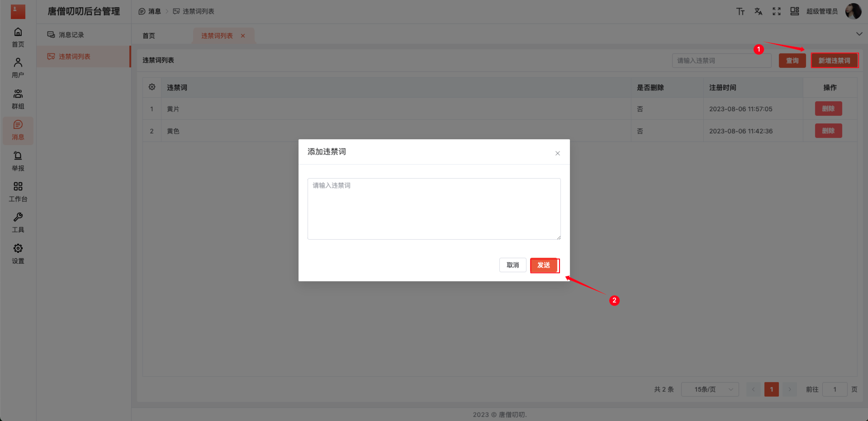Open table column settings gear icon
The image size is (868, 421).
coord(152,87)
